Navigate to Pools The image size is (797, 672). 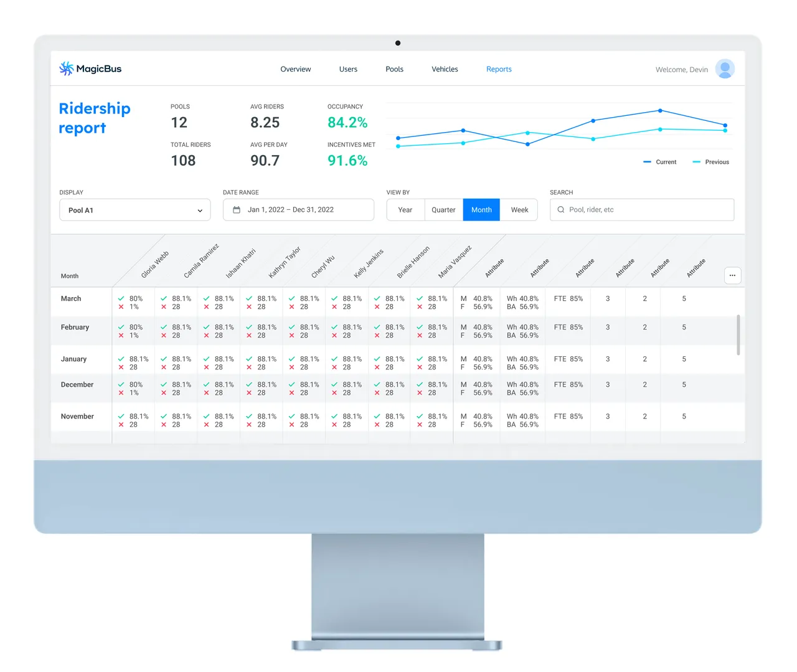395,69
